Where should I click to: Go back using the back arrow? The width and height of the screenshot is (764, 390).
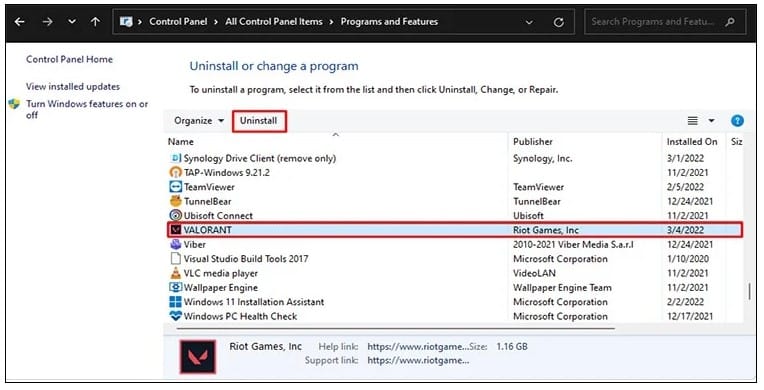click(x=19, y=22)
